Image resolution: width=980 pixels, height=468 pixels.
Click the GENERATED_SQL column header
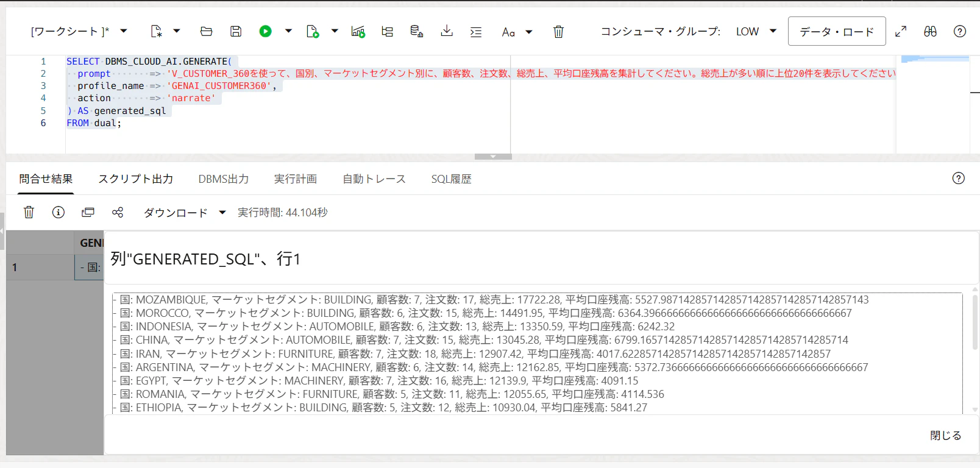[x=90, y=243]
